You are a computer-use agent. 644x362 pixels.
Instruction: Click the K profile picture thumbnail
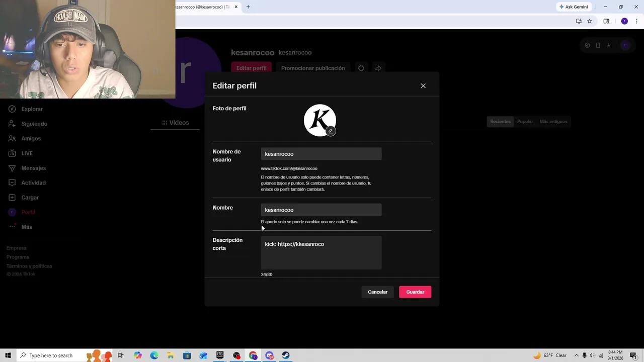(319, 120)
